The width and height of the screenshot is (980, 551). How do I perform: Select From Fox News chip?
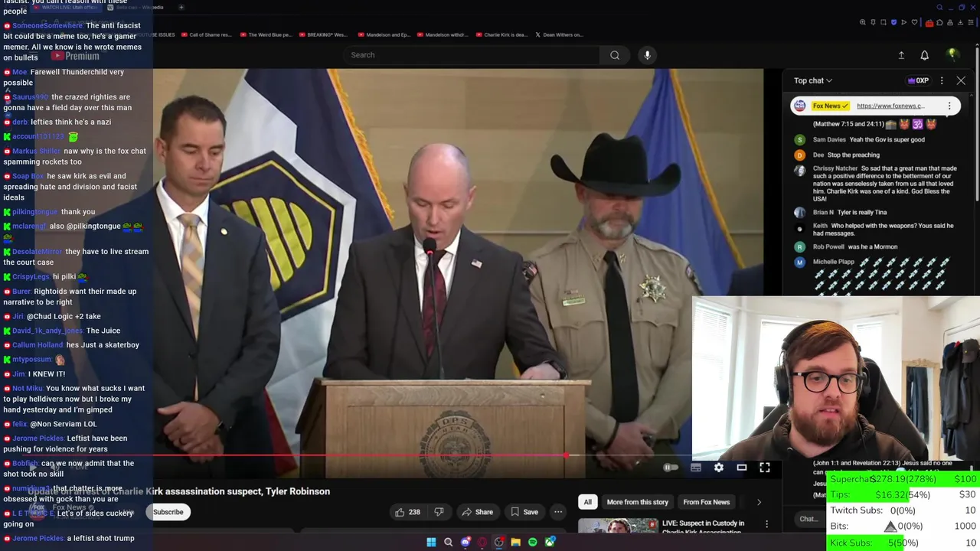pyautogui.click(x=706, y=502)
